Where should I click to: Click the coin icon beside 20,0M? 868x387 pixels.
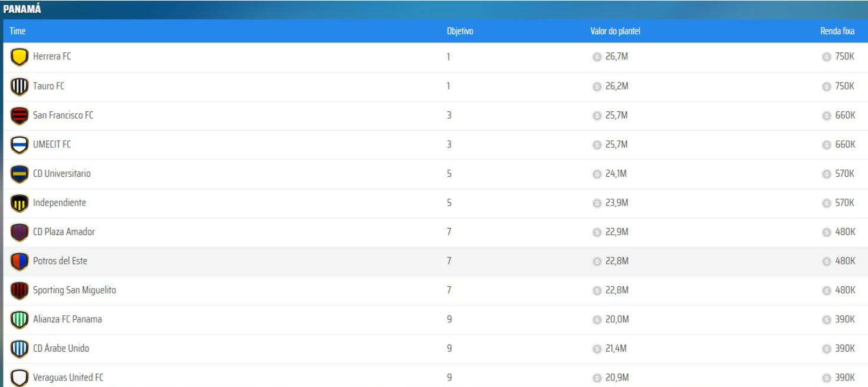point(597,320)
